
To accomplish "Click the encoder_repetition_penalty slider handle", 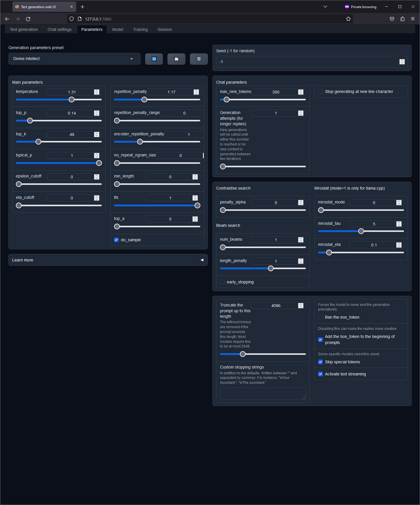I will coord(140,142).
